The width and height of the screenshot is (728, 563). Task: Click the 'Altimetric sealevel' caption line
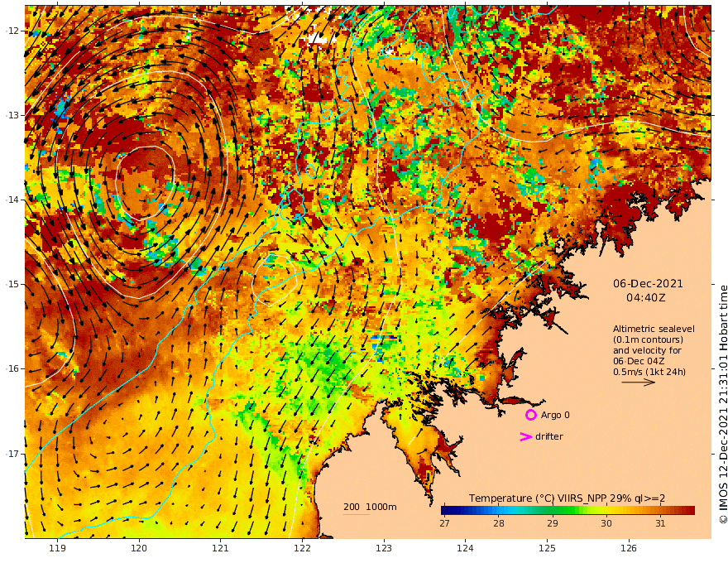pos(654,329)
